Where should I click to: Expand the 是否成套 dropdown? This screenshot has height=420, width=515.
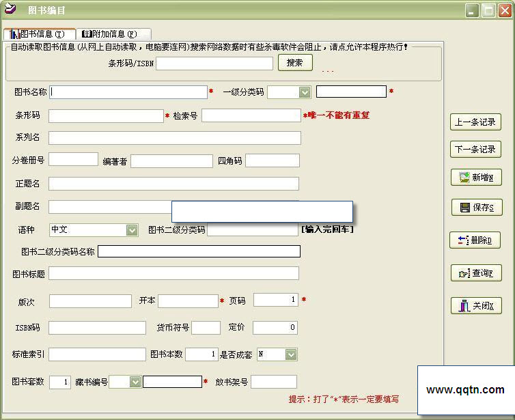point(291,354)
